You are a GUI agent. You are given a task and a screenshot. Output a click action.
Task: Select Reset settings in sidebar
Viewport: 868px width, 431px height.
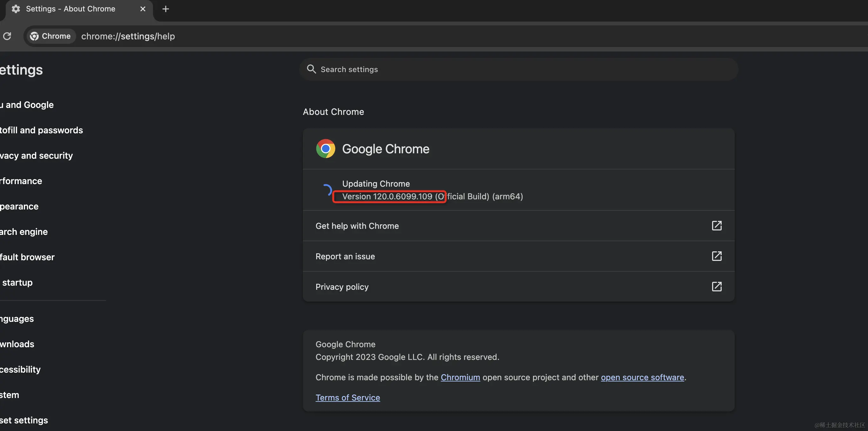pyautogui.click(x=24, y=420)
